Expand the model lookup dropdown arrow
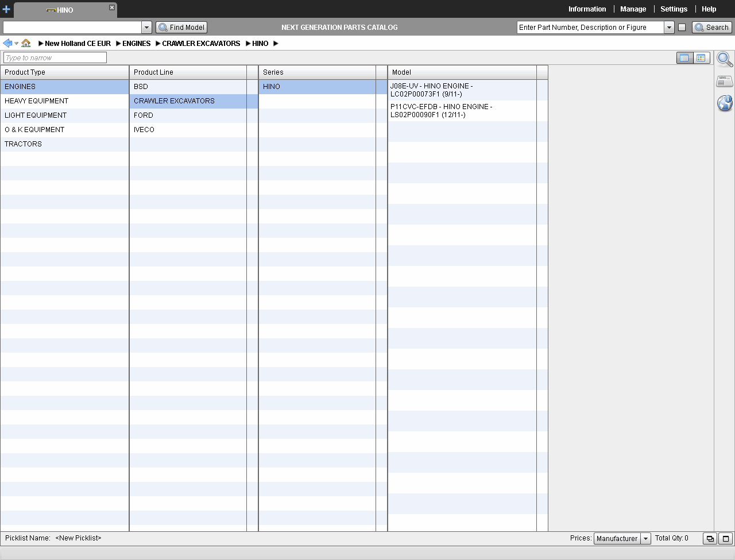The image size is (735, 560). [146, 27]
